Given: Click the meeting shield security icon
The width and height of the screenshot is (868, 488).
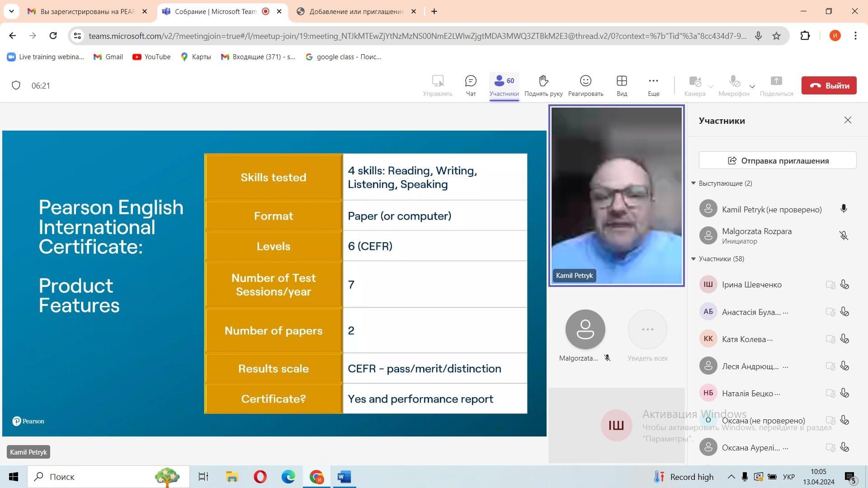Looking at the screenshot, I should coord(16,85).
